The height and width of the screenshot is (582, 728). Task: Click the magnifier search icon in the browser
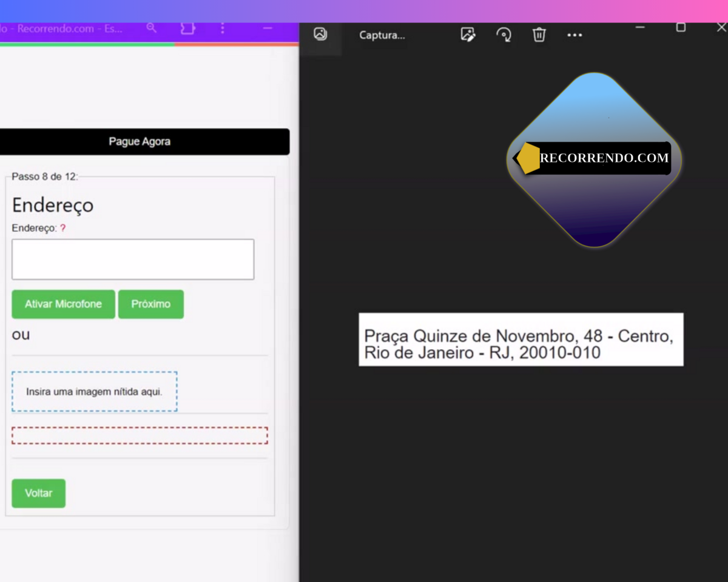[151, 28]
